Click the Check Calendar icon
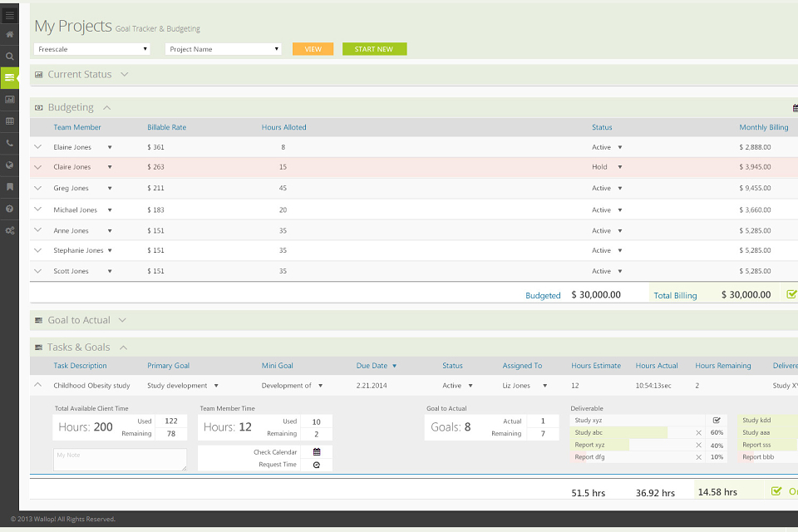Viewport: 798px width, 532px height. click(x=317, y=452)
